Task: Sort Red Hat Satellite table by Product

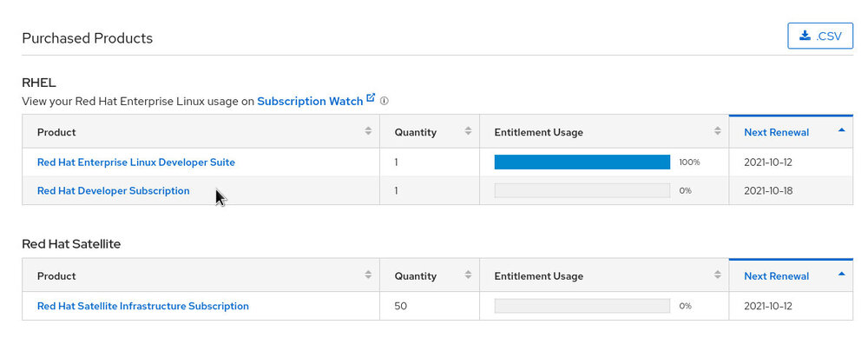Action: pyautogui.click(x=201, y=275)
